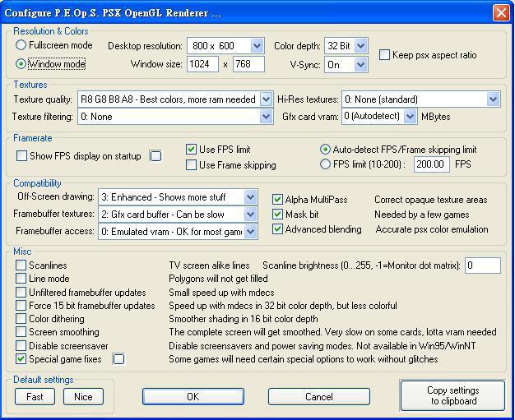Enable Disable screensaver checkbox

pyautogui.click(x=21, y=345)
